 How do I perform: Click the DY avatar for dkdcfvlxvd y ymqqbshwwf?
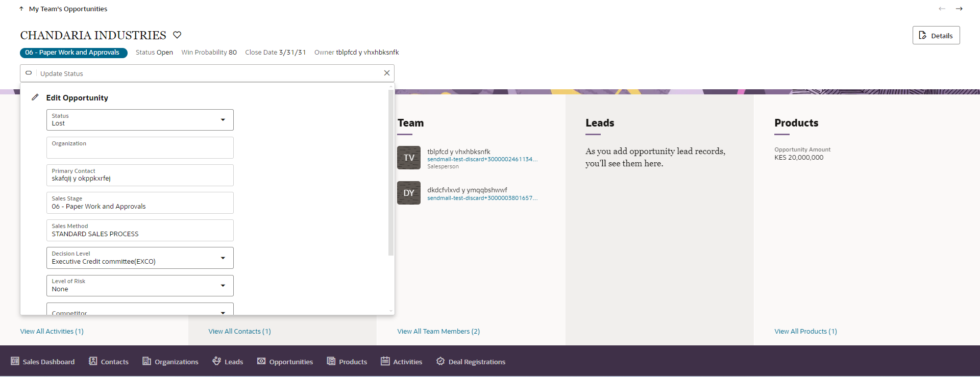click(409, 193)
